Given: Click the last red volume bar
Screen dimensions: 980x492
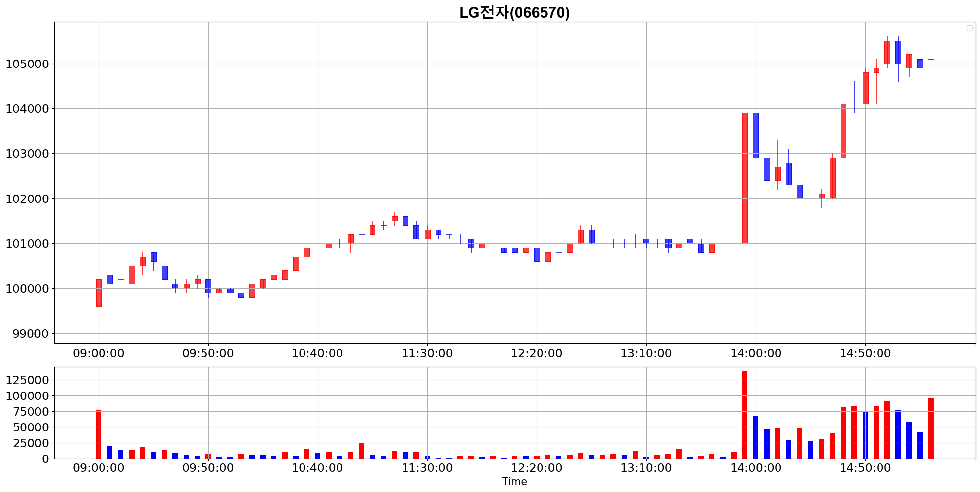Looking at the screenshot, I should point(931,428).
